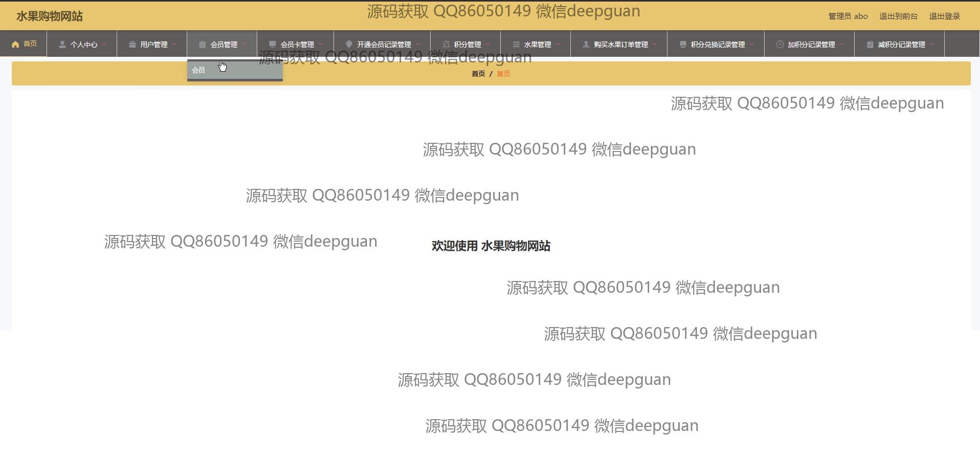Click the clipboard icon for 会员管理
The width and height of the screenshot is (980, 475).
click(x=202, y=45)
